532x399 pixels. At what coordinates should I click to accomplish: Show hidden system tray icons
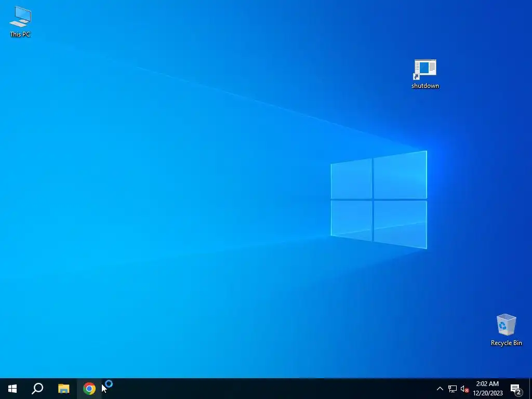pos(440,389)
